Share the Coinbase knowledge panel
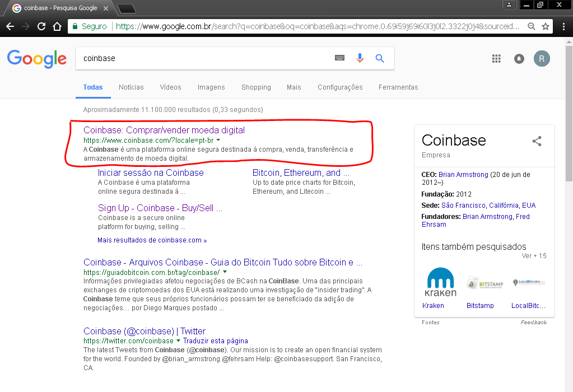Viewport: 573px width, 392px height. click(537, 141)
